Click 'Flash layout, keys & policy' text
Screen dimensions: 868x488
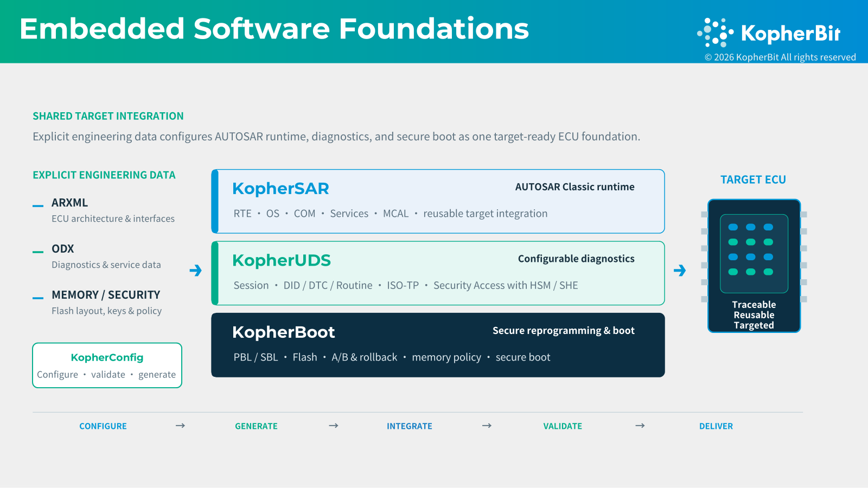[x=107, y=311]
